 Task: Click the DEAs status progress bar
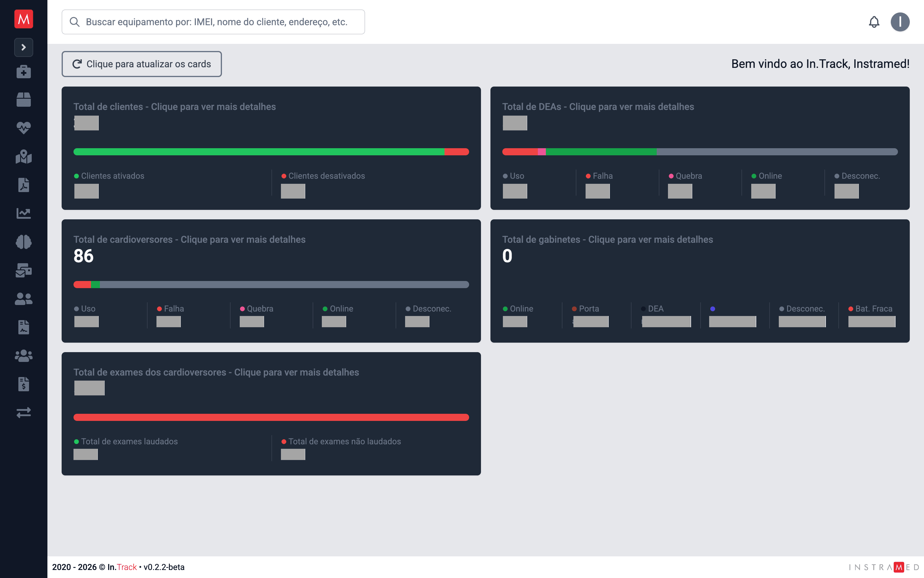click(700, 152)
